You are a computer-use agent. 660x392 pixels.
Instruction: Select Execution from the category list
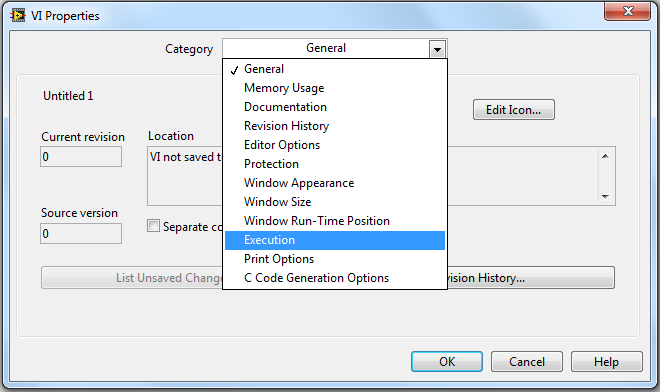[335, 240]
